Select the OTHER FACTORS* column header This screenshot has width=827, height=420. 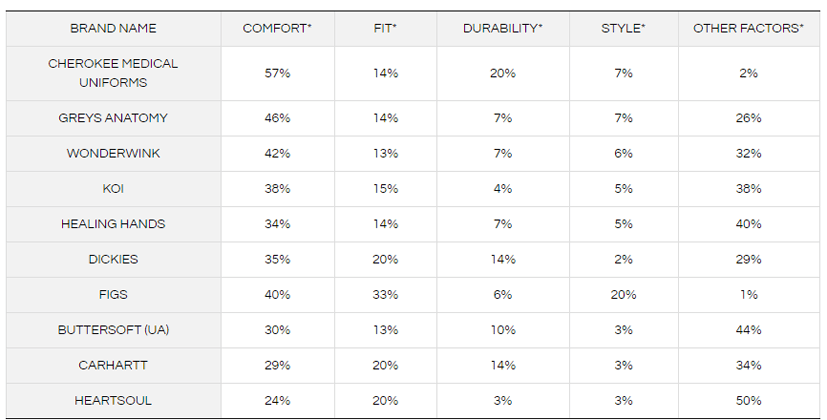(x=748, y=28)
